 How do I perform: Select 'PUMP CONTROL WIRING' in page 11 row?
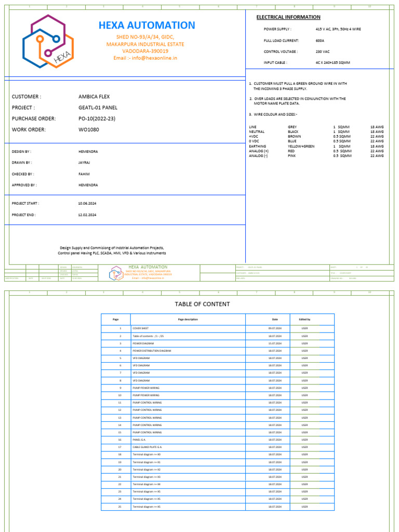(x=147, y=403)
